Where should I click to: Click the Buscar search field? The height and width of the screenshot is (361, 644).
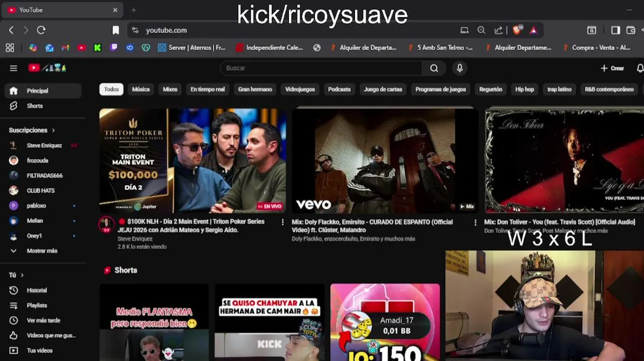(321, 68)
